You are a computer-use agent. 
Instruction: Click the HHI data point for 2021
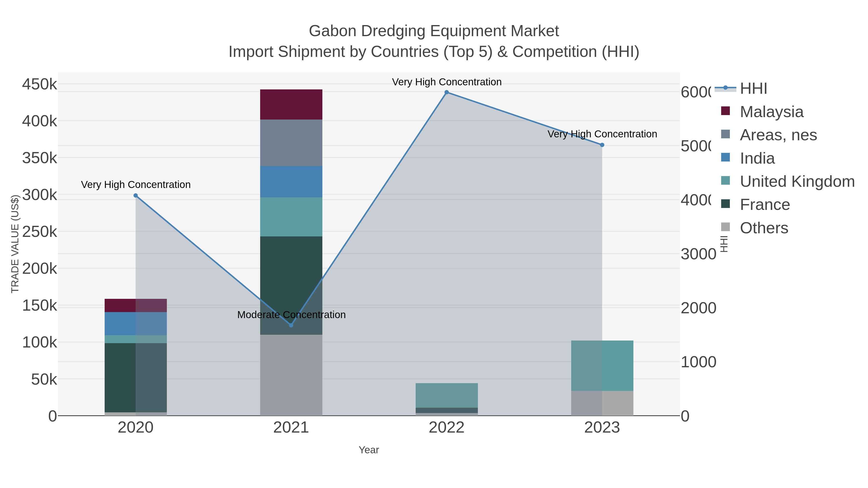pyautogui.click(x=291, y=325)
